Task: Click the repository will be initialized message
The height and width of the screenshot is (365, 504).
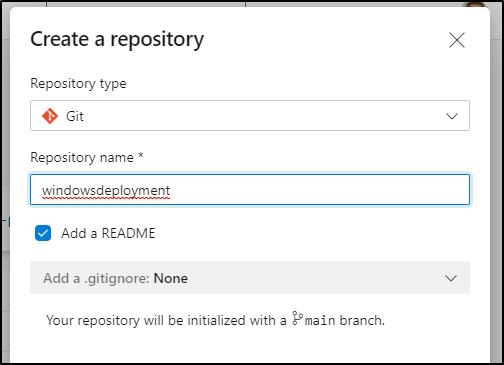Action: [x=215, y=320]
